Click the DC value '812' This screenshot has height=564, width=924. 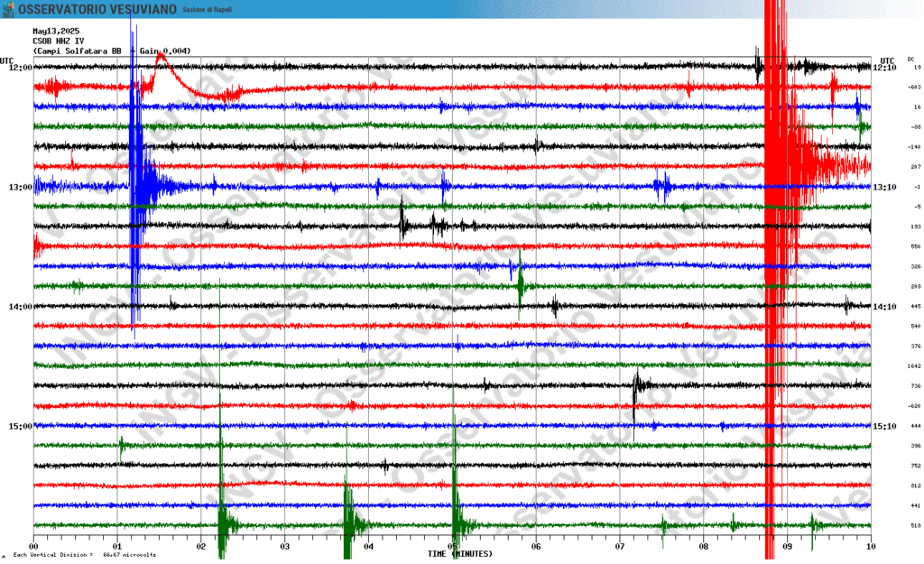coord(916,486)
